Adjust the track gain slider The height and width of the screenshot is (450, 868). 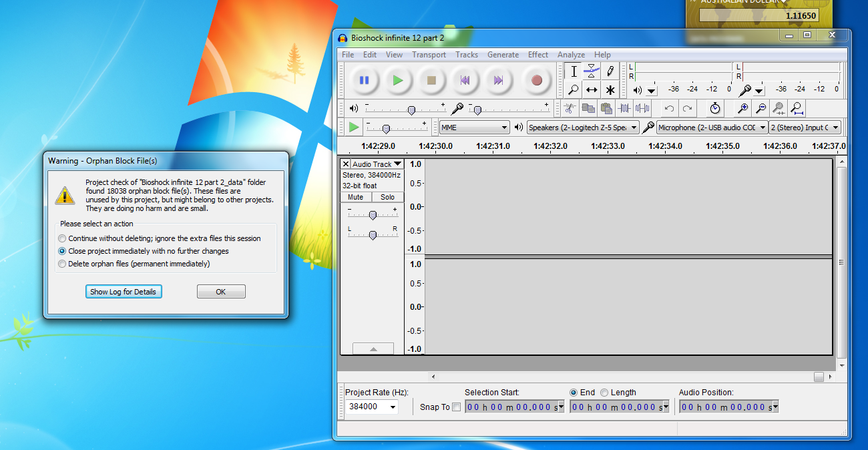(373, 214)
